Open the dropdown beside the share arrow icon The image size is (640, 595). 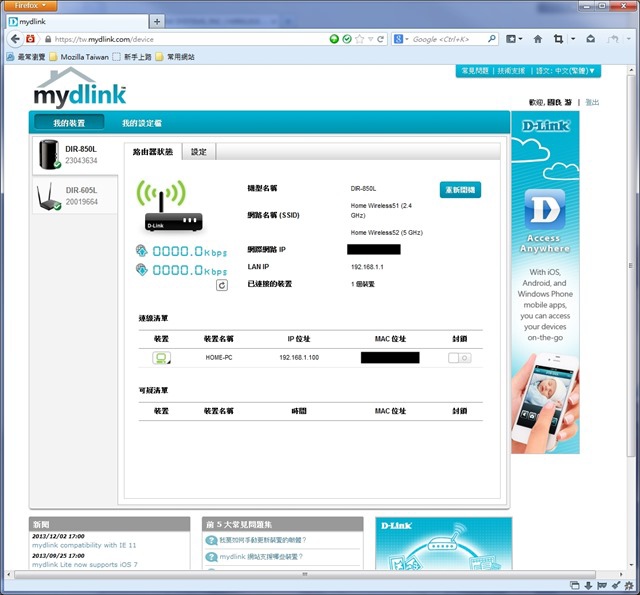(x=629, y=39)
